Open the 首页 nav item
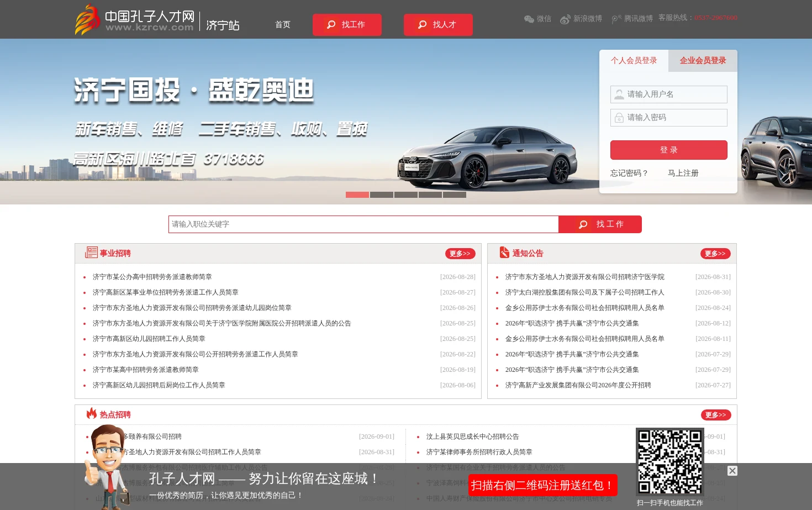 (x=283, y=25)
